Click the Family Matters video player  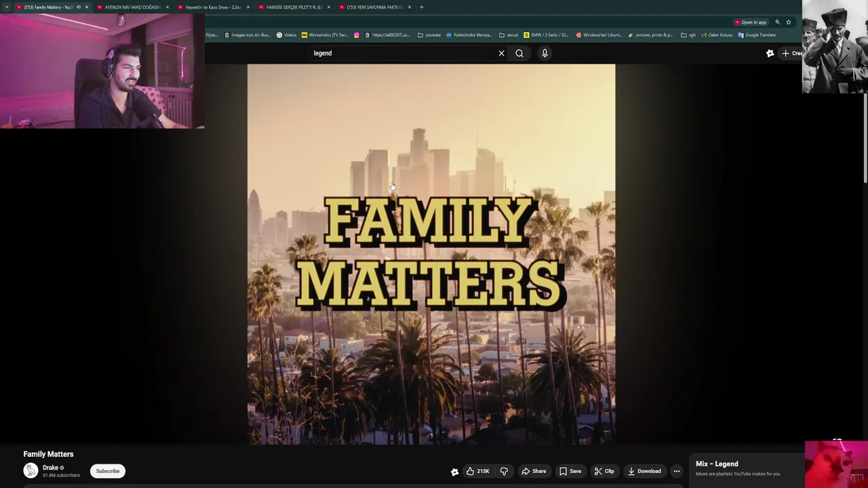coord(431,254)
